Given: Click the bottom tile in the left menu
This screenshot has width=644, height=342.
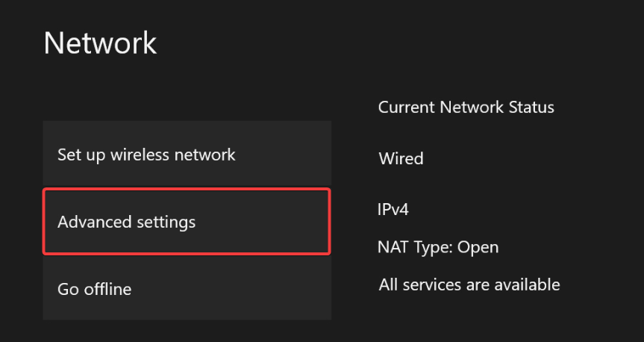Looking at the screenshot, I should tap(187, 289).
